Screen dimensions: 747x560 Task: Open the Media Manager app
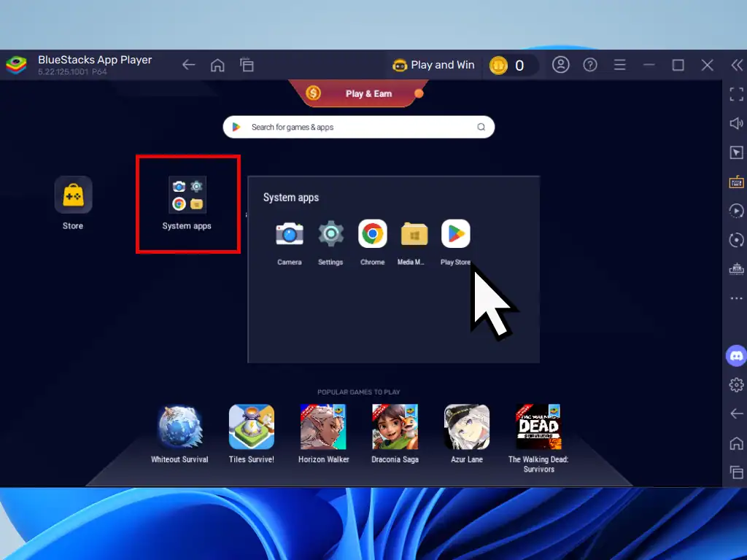tap(414, 234)
